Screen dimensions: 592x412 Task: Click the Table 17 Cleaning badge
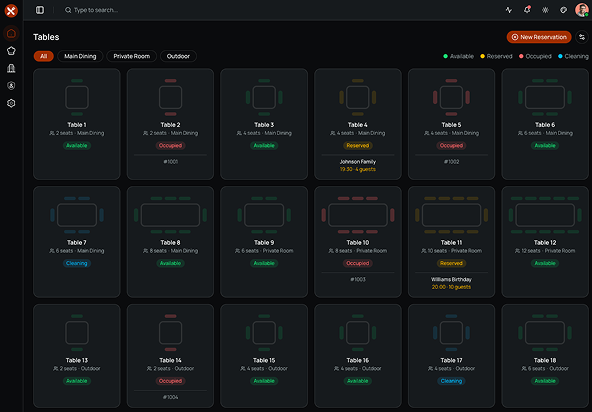coord(452,381)
